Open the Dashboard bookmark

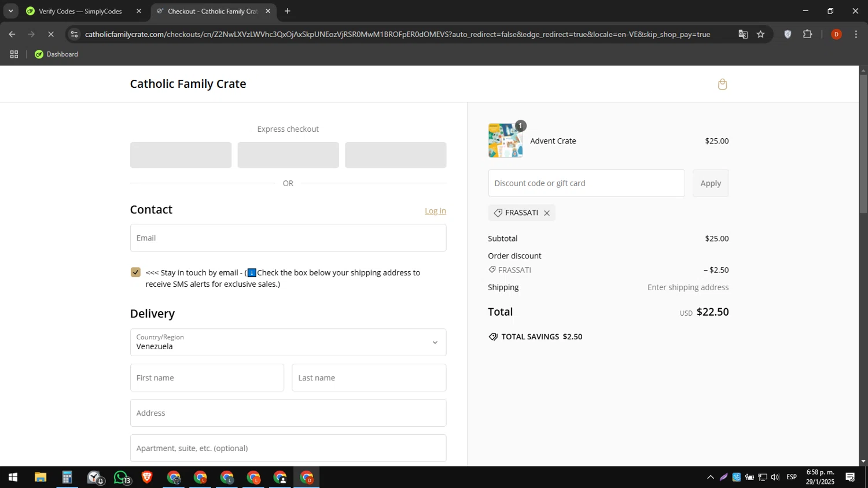point(56,54)
